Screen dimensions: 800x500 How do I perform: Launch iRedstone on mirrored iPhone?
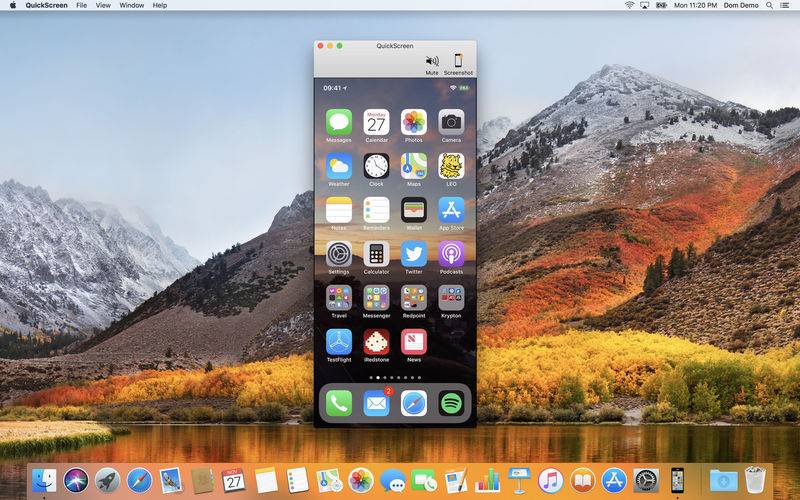pos(377,341)
